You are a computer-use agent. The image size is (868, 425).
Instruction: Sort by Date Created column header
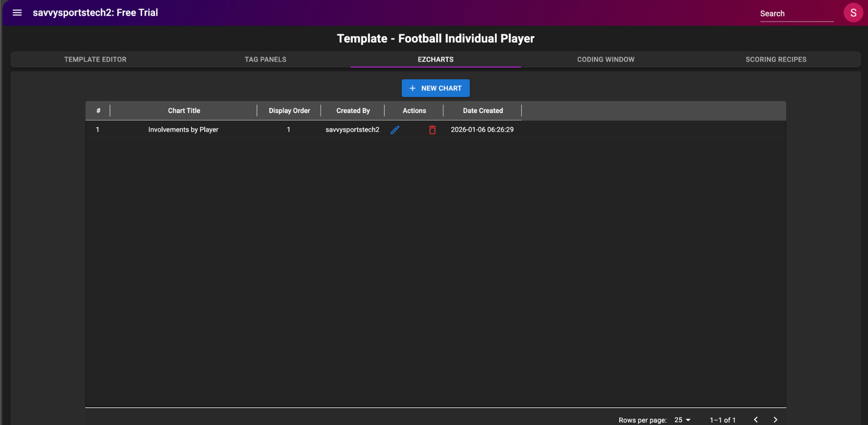[482, 111]
